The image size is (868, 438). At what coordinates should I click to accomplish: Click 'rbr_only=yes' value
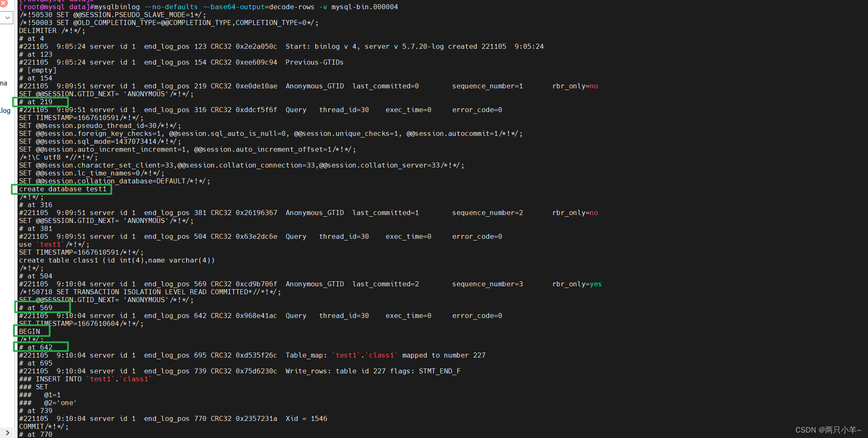coord(577,284)
